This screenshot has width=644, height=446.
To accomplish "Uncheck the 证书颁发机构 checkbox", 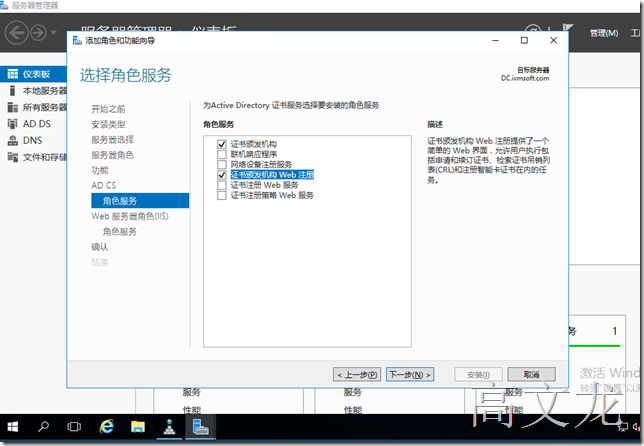I will click(x=222, y=144).
